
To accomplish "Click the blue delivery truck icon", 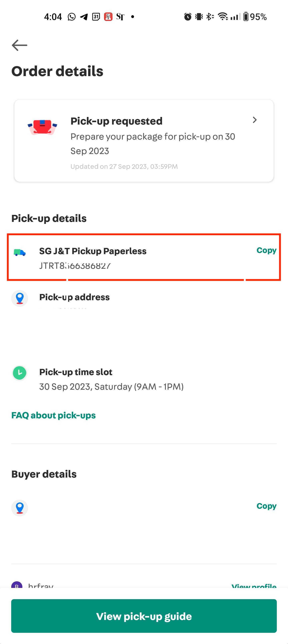I will click(19, 253).
